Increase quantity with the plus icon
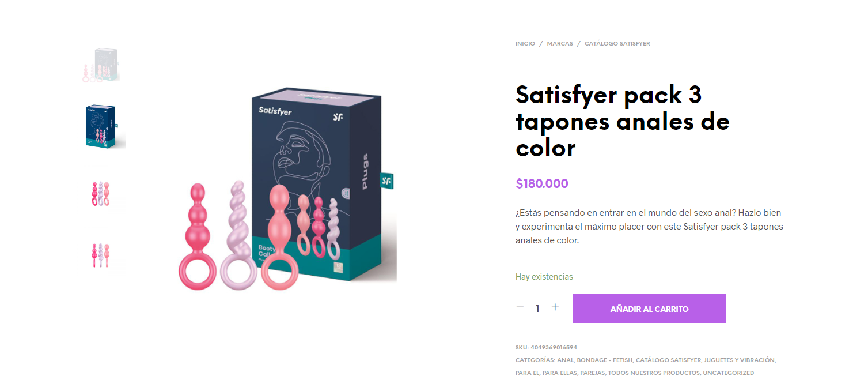 pos(555,308)
